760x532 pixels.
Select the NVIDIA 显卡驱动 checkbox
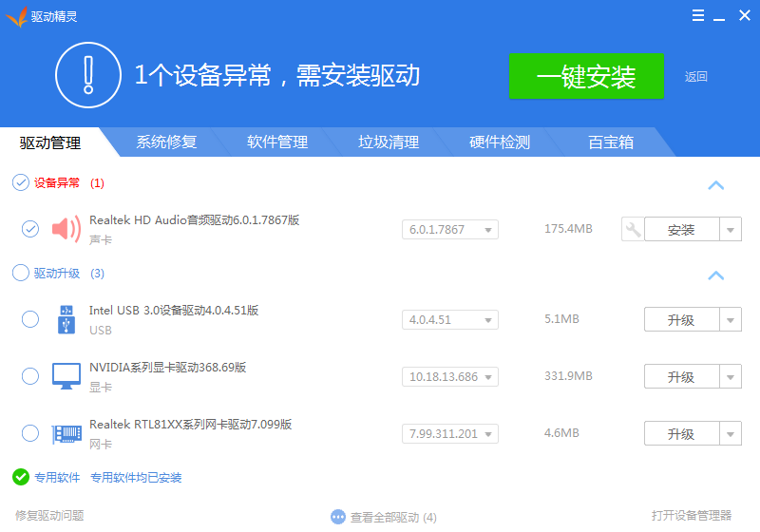coord(30,376)
